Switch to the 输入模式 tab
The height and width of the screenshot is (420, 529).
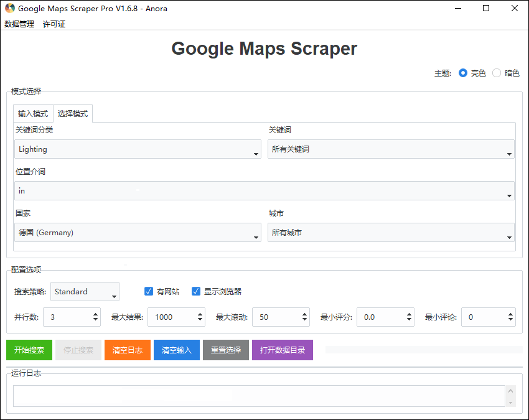(x=33, y=113)
